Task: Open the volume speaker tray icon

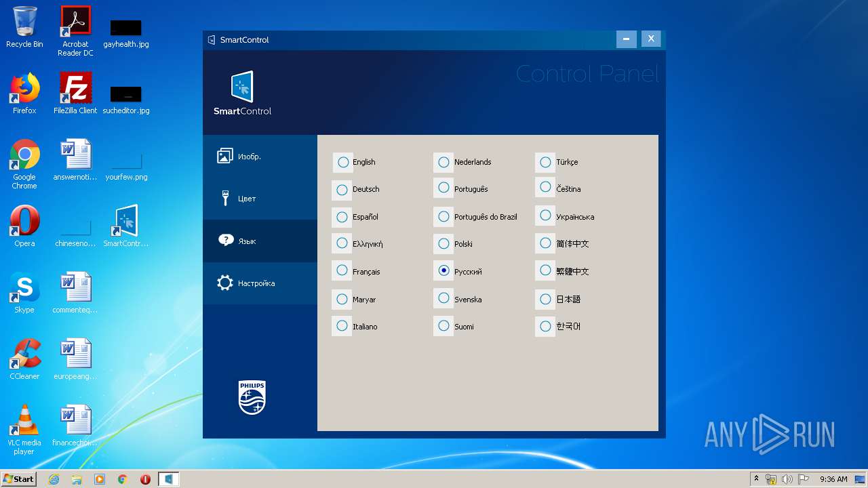Action: [x=787, y=479]
